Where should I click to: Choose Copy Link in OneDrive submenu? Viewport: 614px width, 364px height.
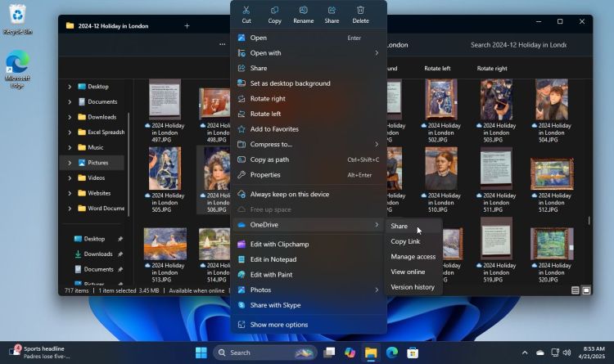point(405,241)
